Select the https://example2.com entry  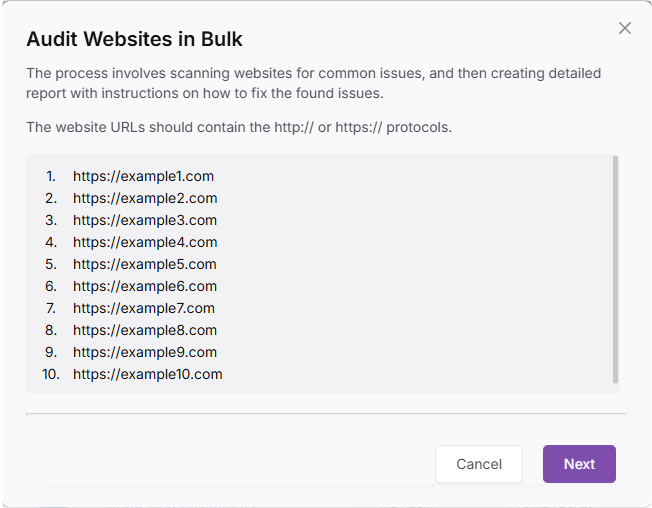tap(145, 198)
